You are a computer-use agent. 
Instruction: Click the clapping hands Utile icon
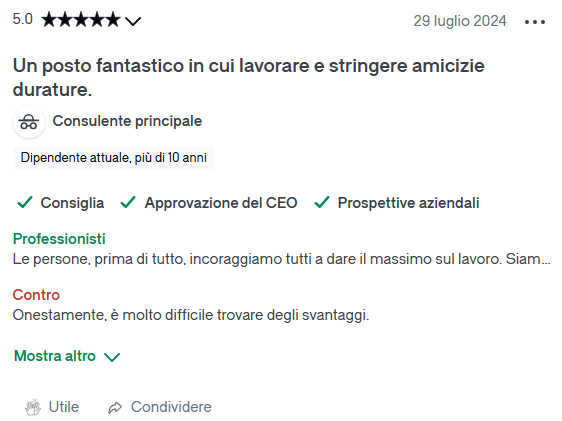[33, 407]
